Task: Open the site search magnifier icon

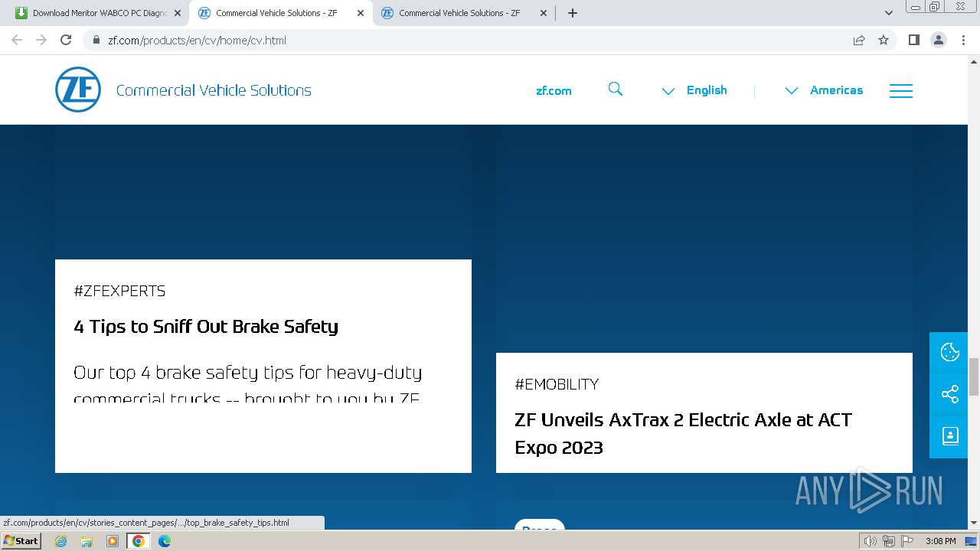Action: [616, 90]
